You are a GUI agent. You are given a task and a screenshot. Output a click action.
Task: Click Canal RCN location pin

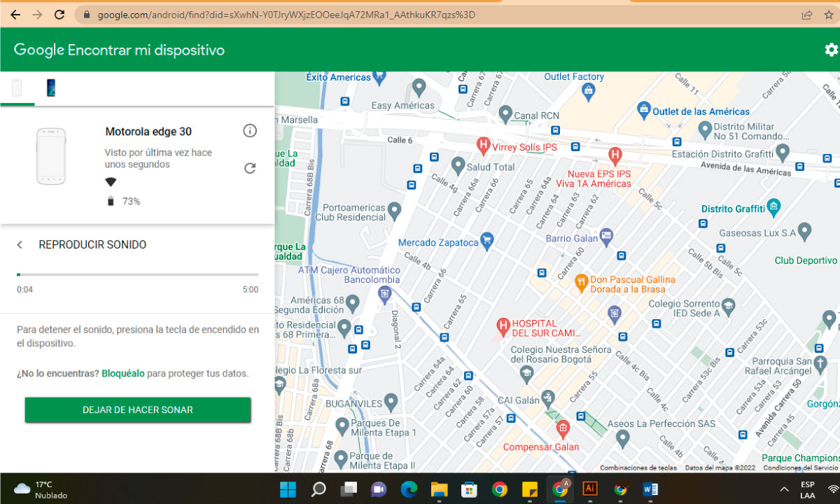[x=505, y=114]
